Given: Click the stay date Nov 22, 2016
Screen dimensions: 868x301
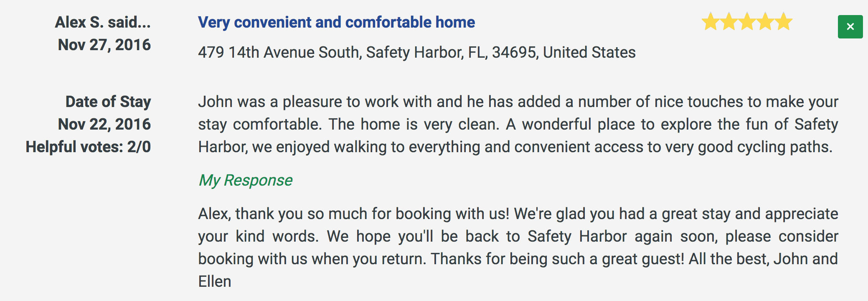Looking at the screenshot, I should click(104, 124).
